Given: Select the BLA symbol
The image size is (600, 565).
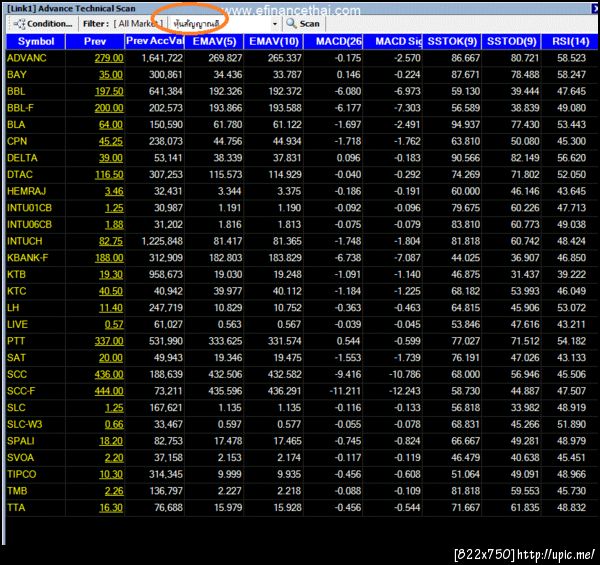Looking at the screenshot, I should (16, 125).
